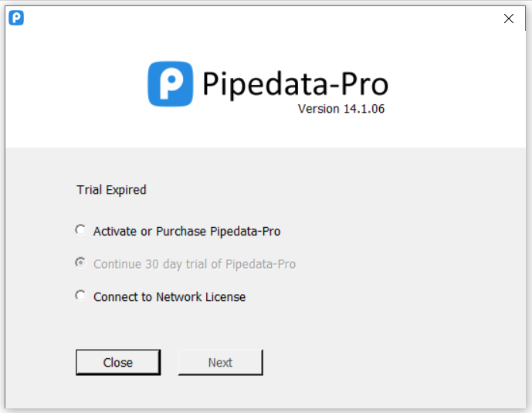Click the word 'Version' under the title
The image size is (532, 413).
pos(318,109)
